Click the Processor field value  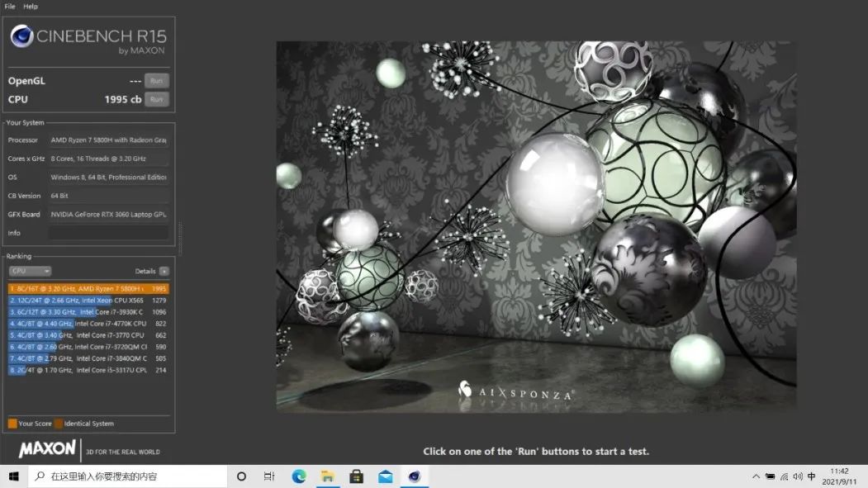108,140
